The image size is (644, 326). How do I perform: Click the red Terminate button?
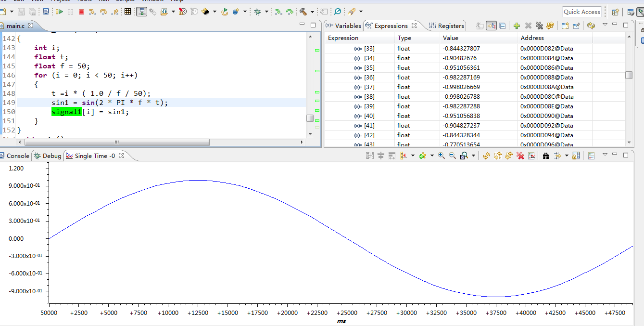coord(81,12)
